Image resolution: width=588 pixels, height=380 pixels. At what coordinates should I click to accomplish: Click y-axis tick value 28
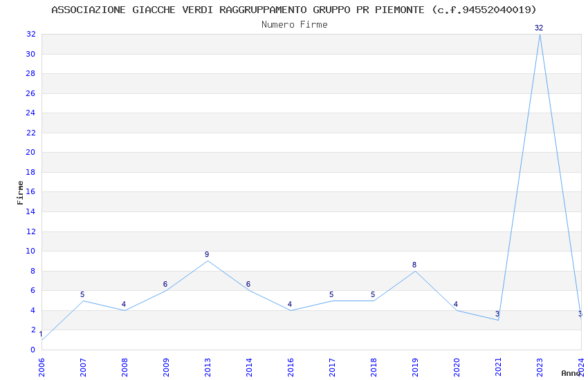tap(30, 73)
